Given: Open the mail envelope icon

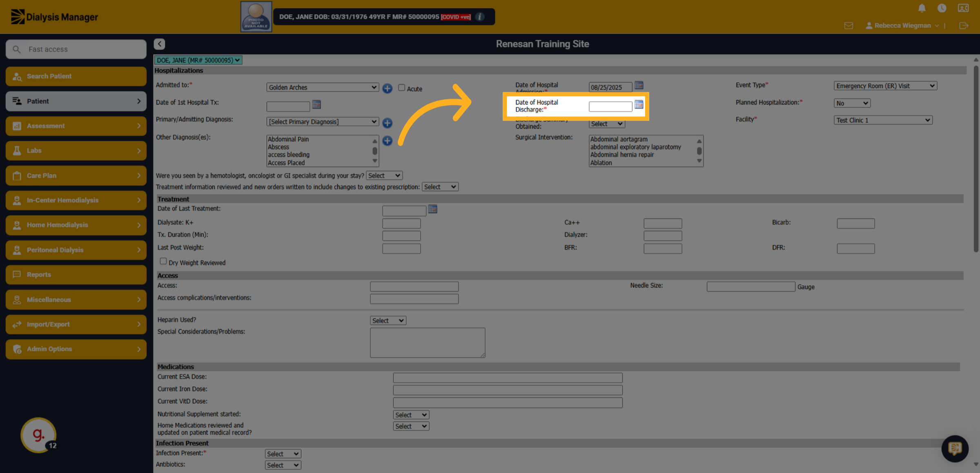Looking at the screenshot, I should pyautogui.click(x=849, y=25).
